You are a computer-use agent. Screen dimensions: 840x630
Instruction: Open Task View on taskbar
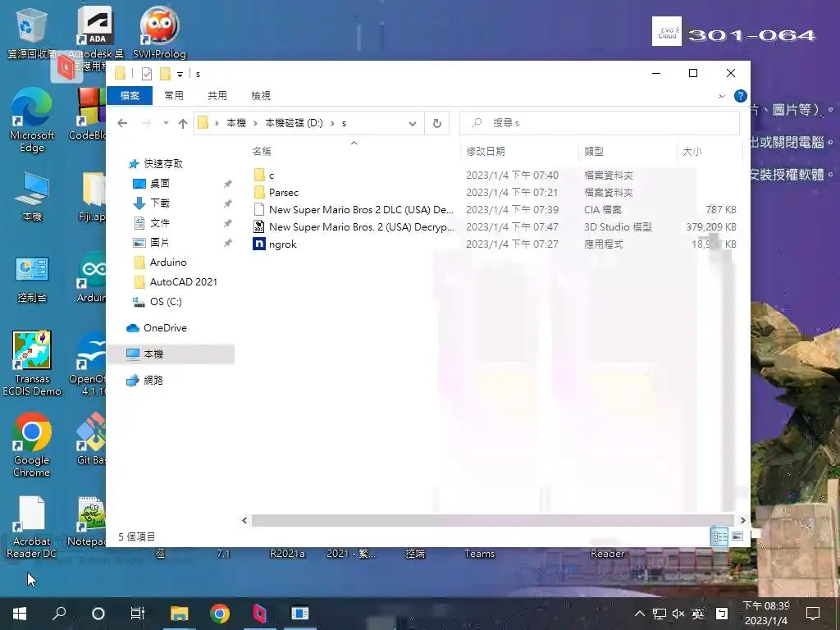click(138, 614)
